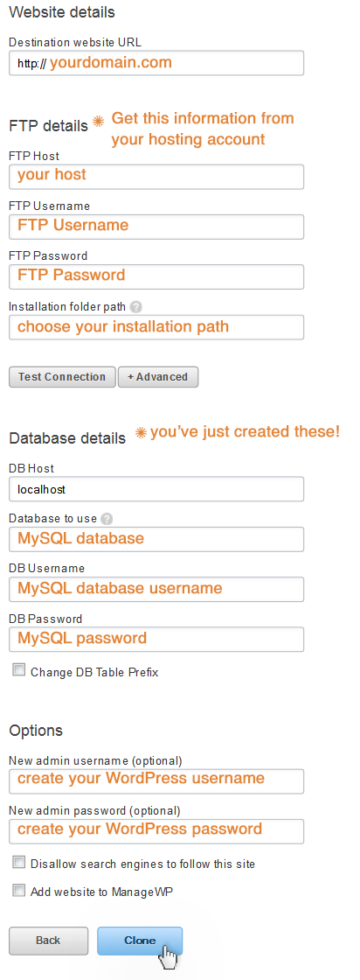Viewport: 360px width, 980px height.
Task: Click the help icon beside Database to use
Action: tap(107, 519)
